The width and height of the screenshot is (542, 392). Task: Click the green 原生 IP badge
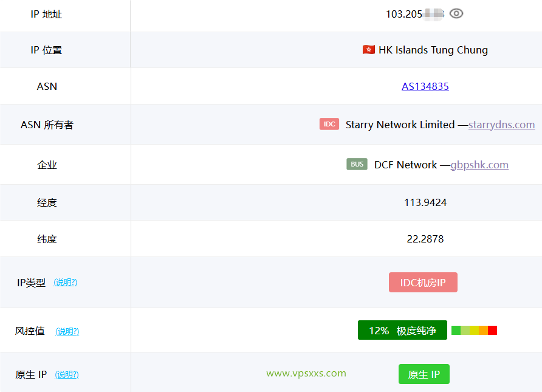(x=424, y=374)
